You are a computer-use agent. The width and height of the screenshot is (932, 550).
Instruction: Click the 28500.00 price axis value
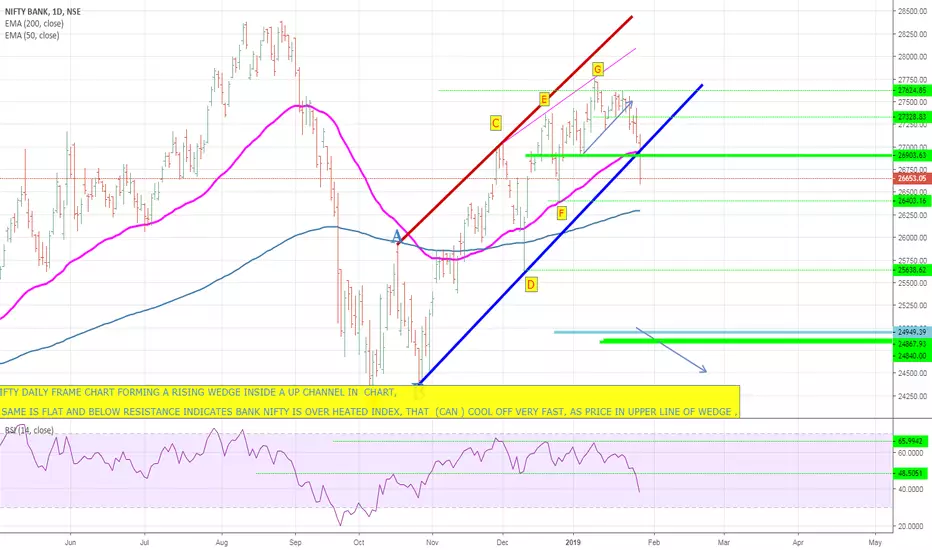click(912, 11)
